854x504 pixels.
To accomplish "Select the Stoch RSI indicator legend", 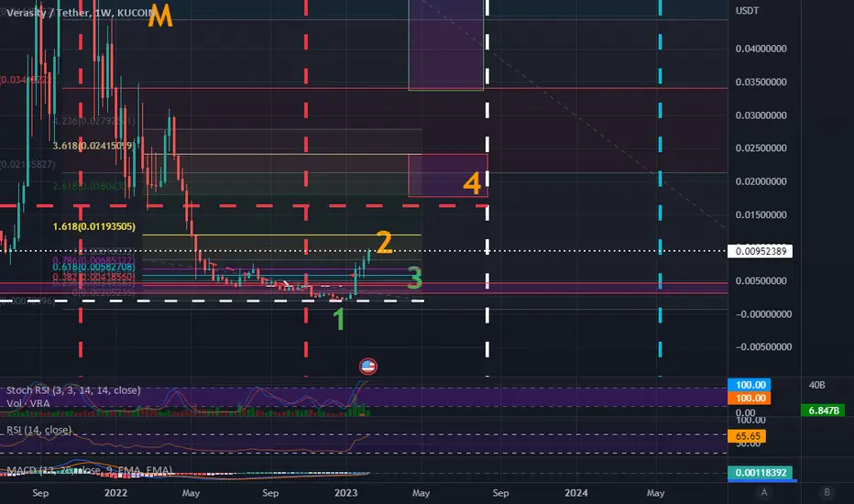I will [x=73, y=390].
